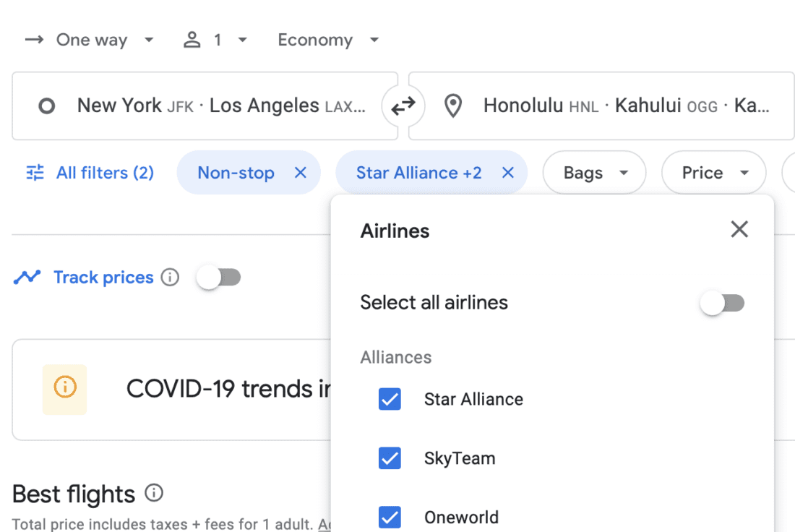Open the COVID-19 trends card
The image size is (795, 532).
coord(171,390)
